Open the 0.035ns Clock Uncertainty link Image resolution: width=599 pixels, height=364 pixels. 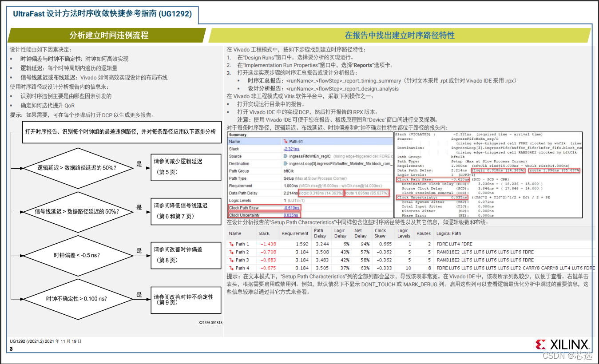tap(291, 215)
